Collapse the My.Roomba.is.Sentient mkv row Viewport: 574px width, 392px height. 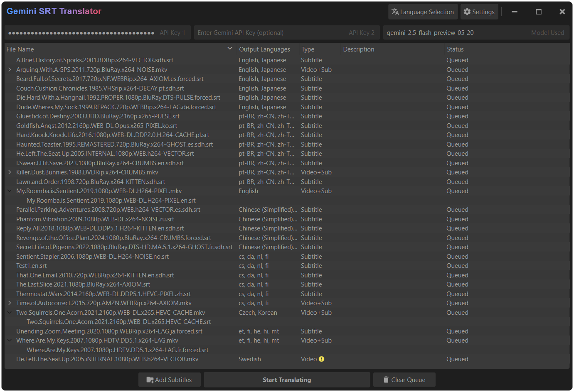click(10, 191)
